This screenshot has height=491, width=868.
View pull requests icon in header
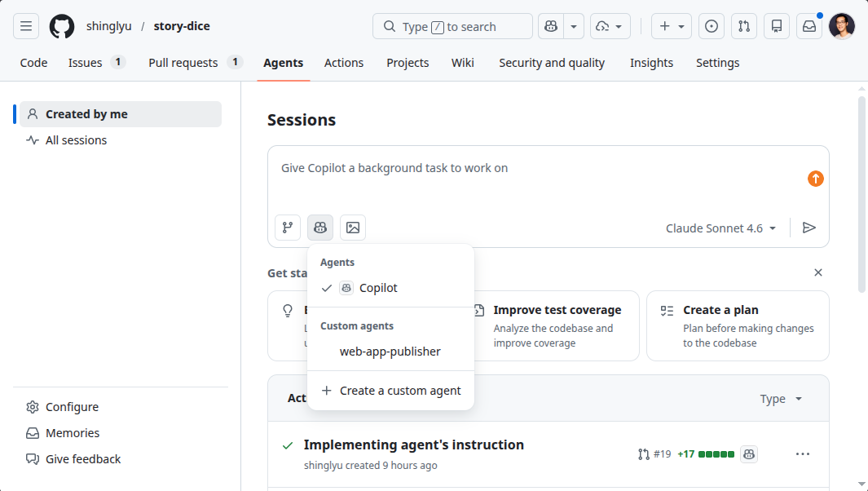(744, 26)
